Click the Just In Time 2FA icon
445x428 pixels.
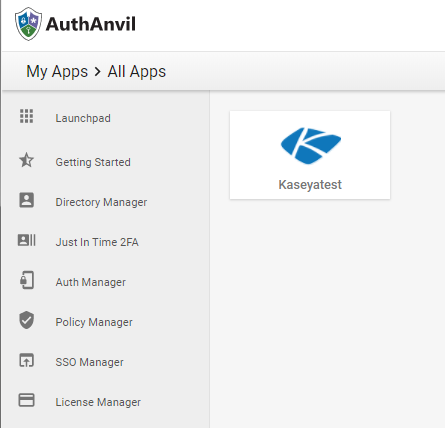26,240
